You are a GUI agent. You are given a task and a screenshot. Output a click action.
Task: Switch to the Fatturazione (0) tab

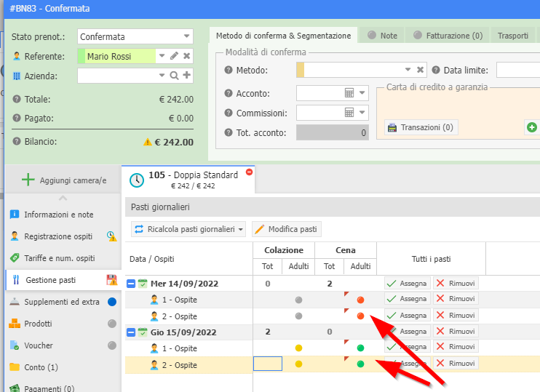[x=448, y=36]
